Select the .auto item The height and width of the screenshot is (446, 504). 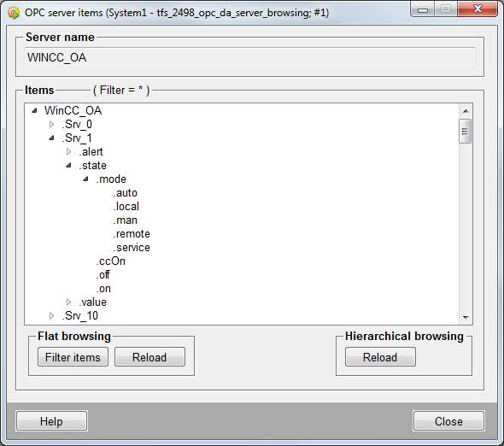[125, 193]
